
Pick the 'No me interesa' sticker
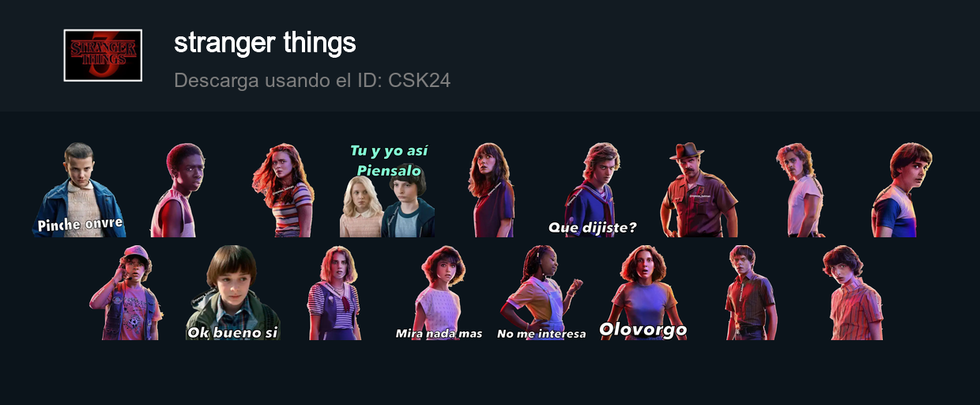click(x=542, y=293)
